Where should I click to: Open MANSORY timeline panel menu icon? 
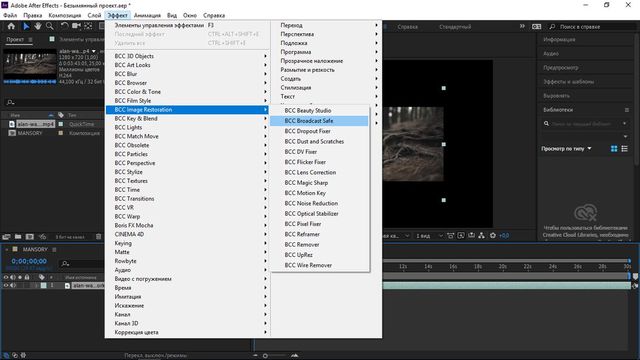(54, 249)
